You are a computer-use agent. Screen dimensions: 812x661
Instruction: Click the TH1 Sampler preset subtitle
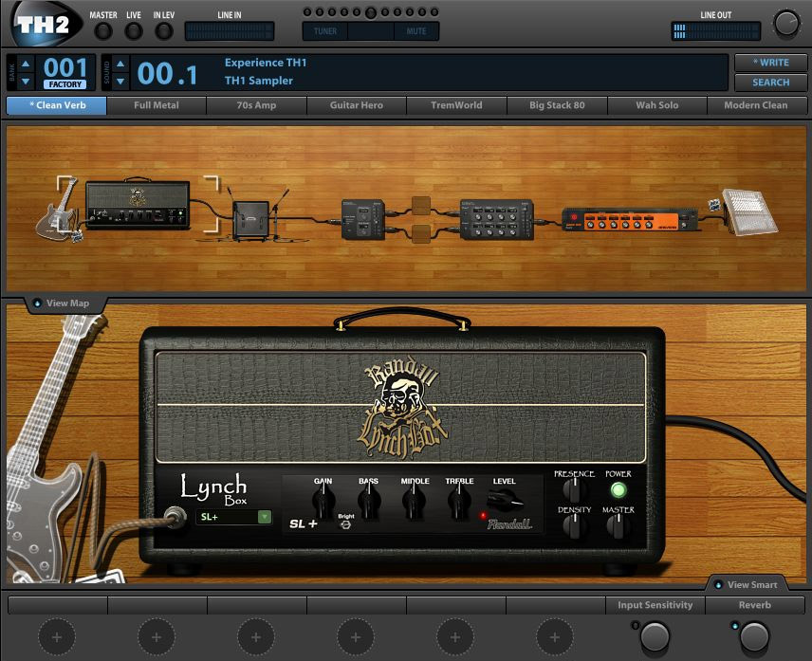pos(258,81)
